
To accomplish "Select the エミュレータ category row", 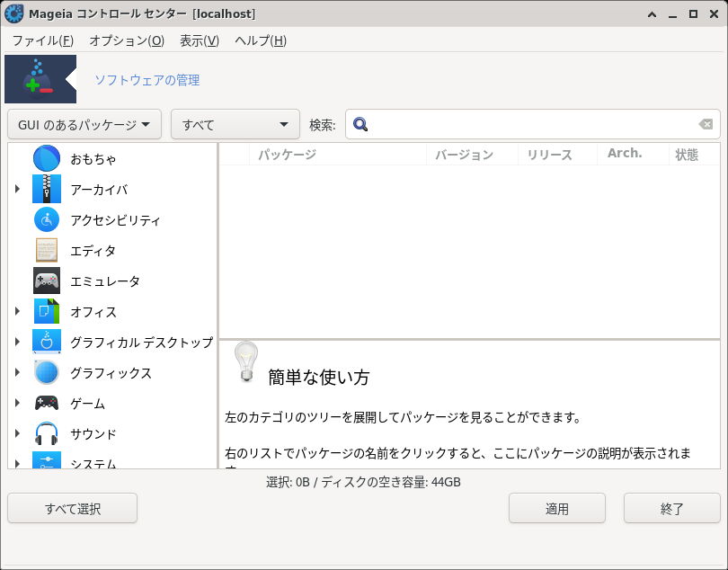I will pyautogui.click(x=112, y=281).
